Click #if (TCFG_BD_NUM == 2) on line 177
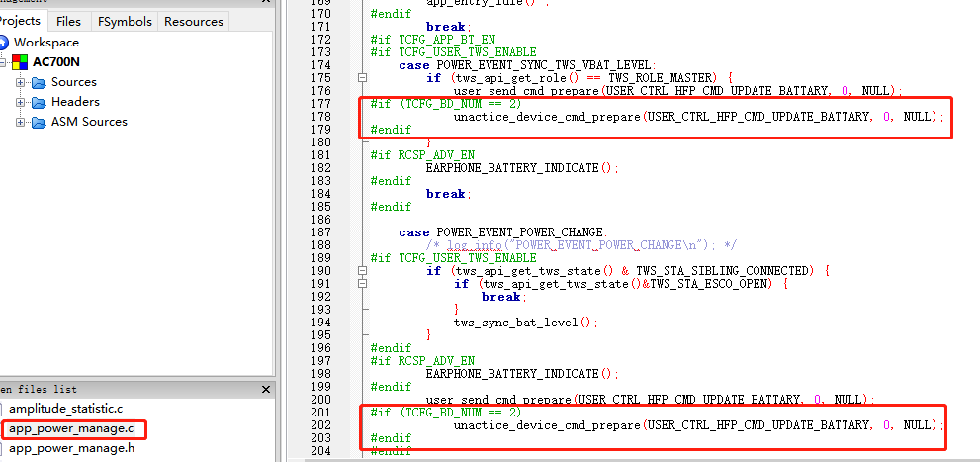Image resolution: width=980 pixels, height=462 pixels. (x=445, y=104)
